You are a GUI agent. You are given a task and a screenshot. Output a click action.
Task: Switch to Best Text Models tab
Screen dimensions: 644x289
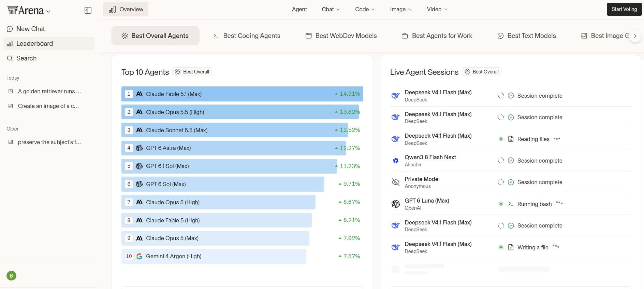click(527, 36)
